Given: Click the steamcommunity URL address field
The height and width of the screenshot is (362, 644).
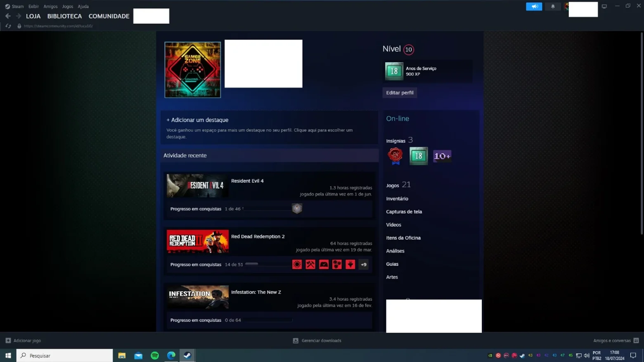Looking at the screenshot, I should (58, 26).
